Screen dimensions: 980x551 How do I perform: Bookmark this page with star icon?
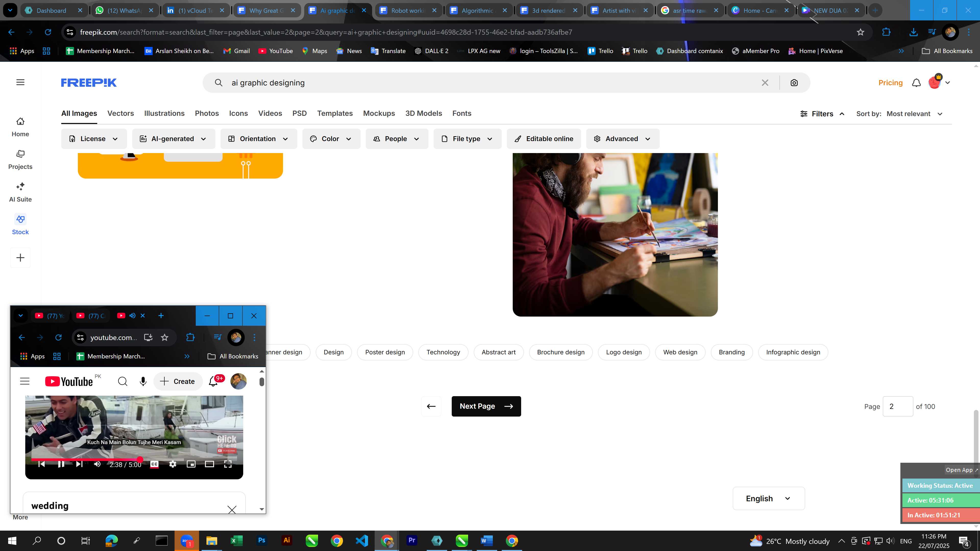click(x=861, y=32)
